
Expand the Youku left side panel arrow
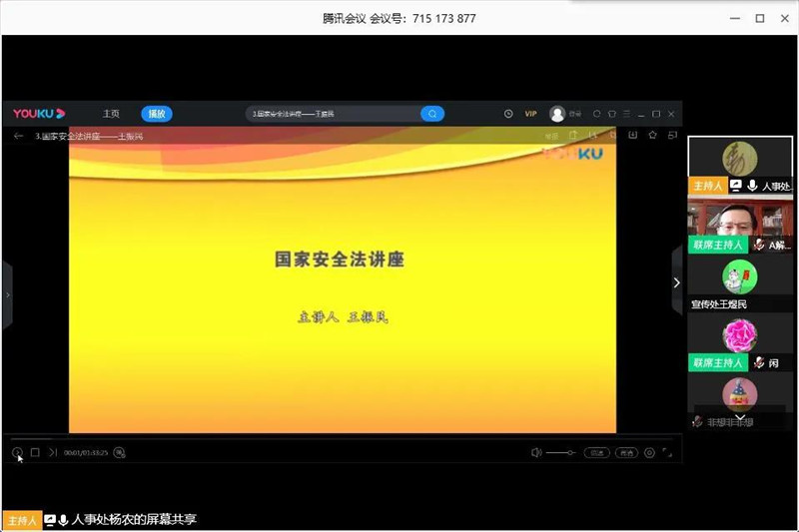[8, 294]
